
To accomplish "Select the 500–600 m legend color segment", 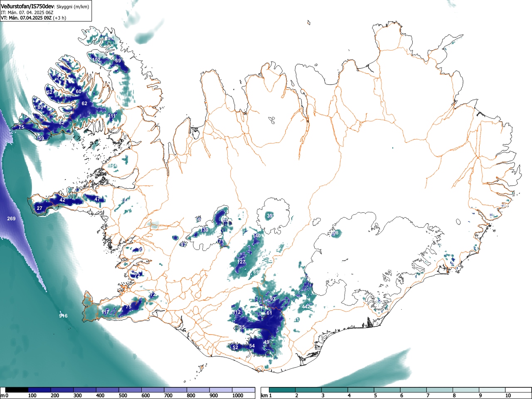I will coord(130,390).
